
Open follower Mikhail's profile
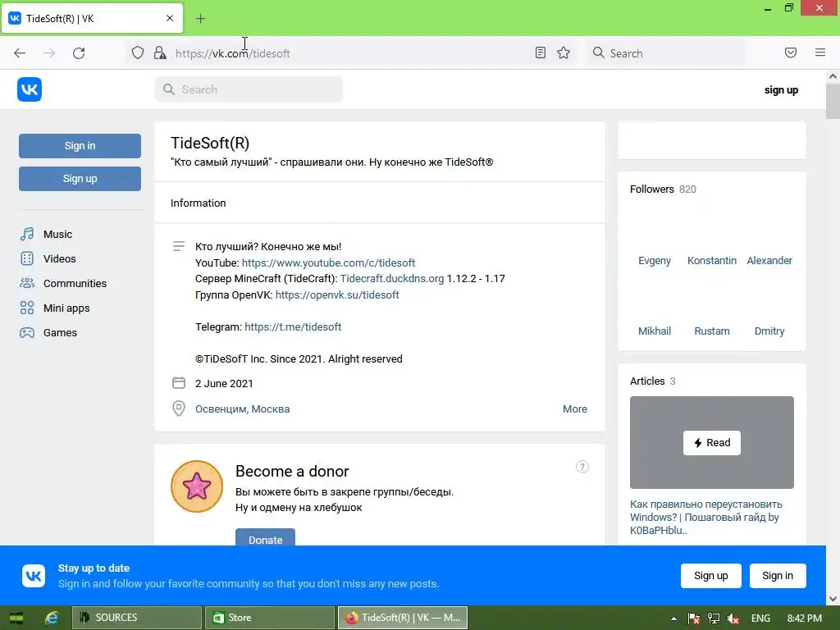click(x=655, y=331)
